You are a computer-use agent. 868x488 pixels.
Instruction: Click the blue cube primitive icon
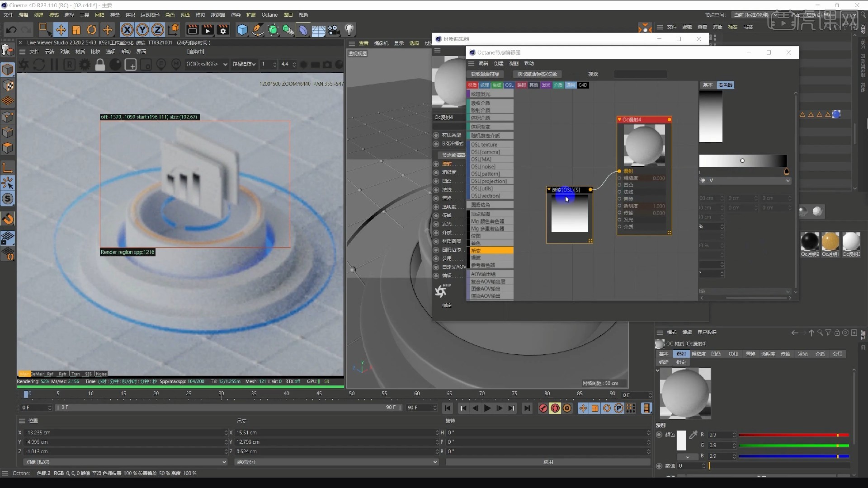pos(242,30)
